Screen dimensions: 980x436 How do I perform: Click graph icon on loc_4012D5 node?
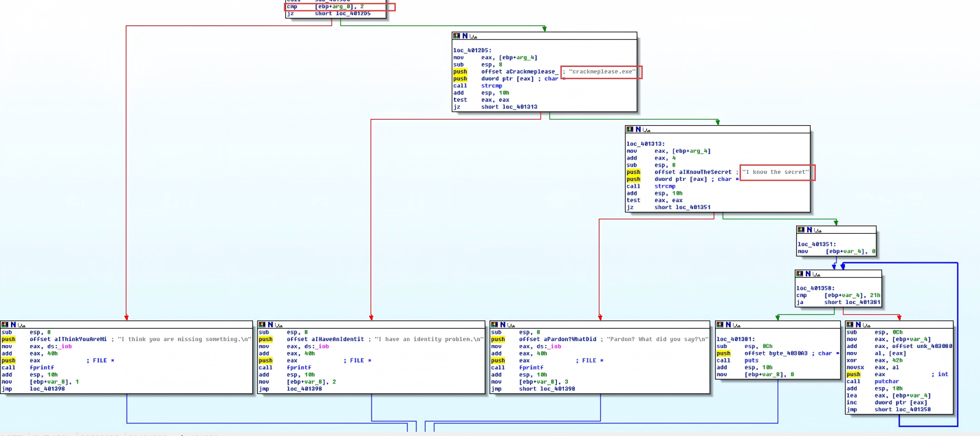click(473, 36)
